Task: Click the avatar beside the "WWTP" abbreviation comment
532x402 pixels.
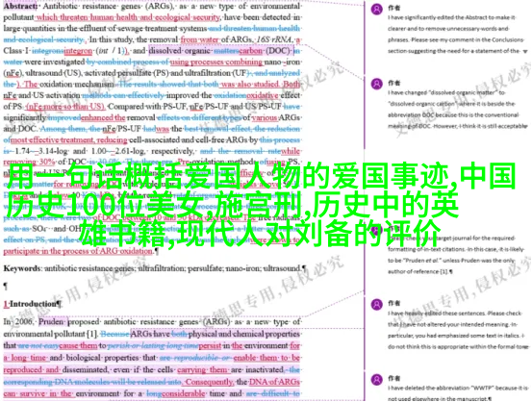Action: click(x=376, y=379)
